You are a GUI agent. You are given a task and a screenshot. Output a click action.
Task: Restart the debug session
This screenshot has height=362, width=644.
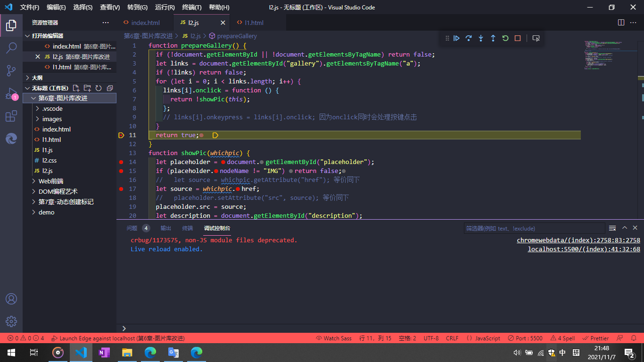coord(505,38)
